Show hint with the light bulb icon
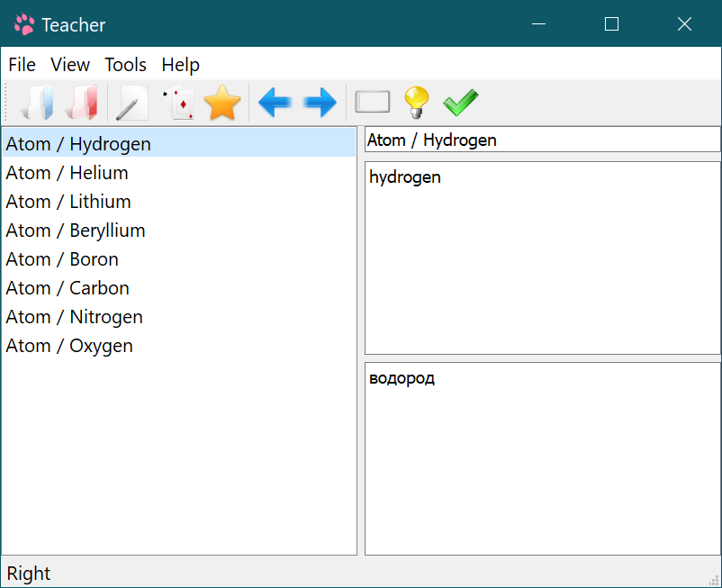 [x=416, y=102]
